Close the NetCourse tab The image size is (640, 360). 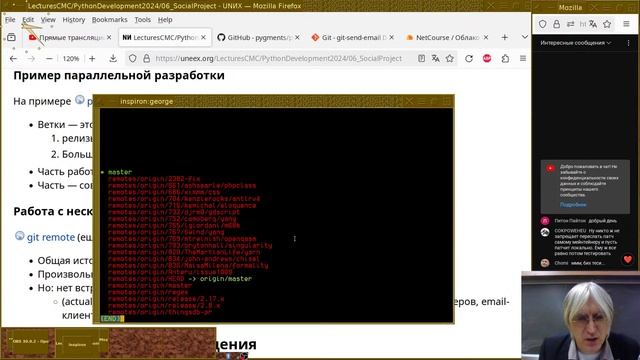click(486, 37)
